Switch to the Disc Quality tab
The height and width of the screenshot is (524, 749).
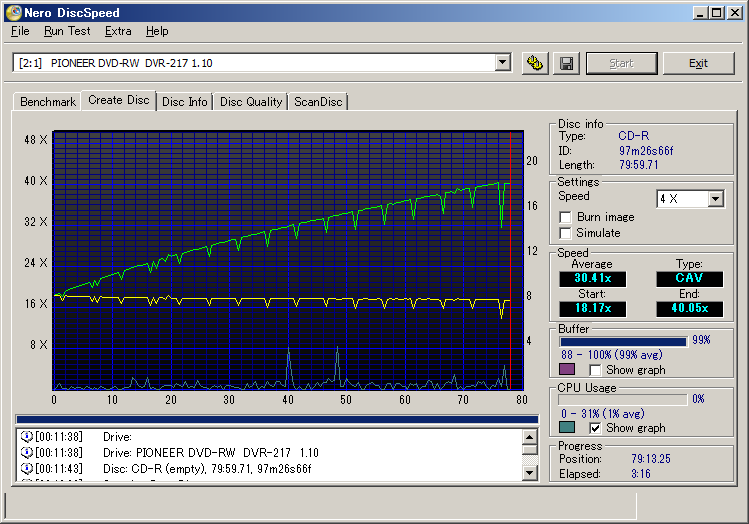pos(251,102)
